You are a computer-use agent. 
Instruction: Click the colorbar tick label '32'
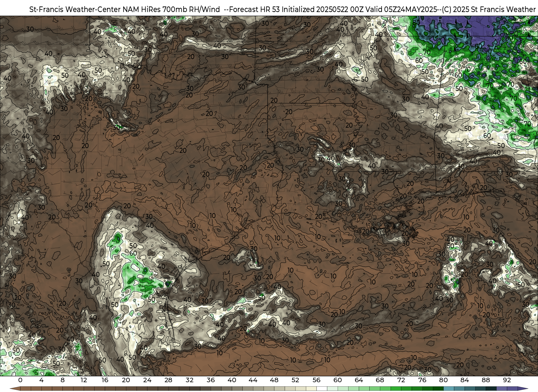(x=189, y=380)
